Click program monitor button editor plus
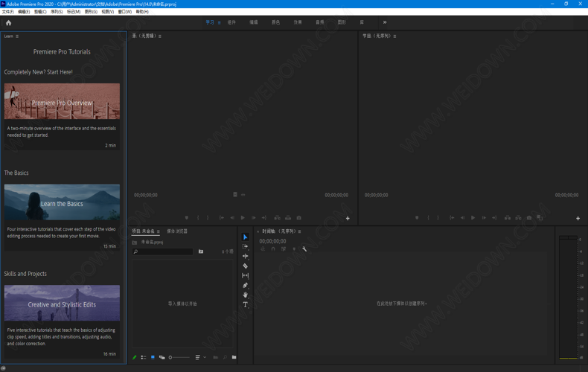This screenshot has width=588, height=372. pos(578,218)
